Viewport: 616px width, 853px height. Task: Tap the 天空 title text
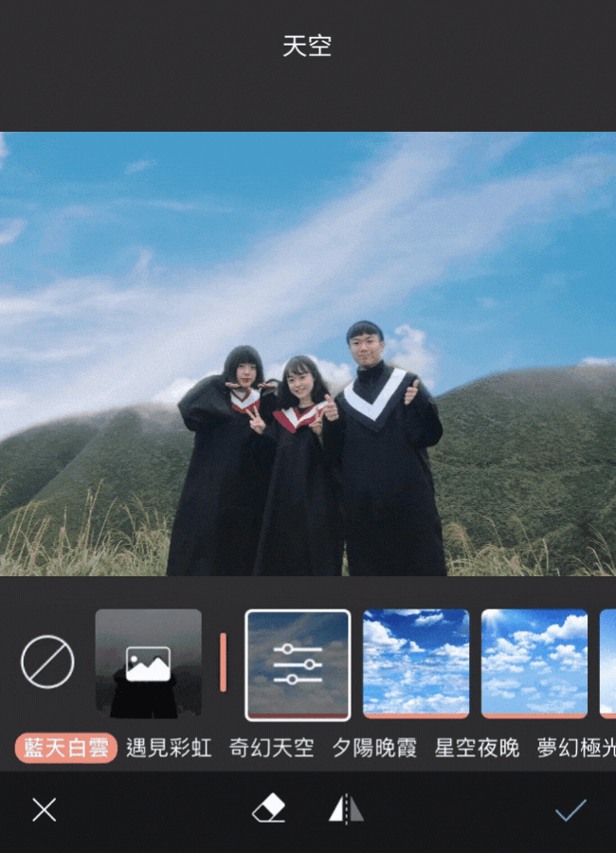(x=307, y=45)
